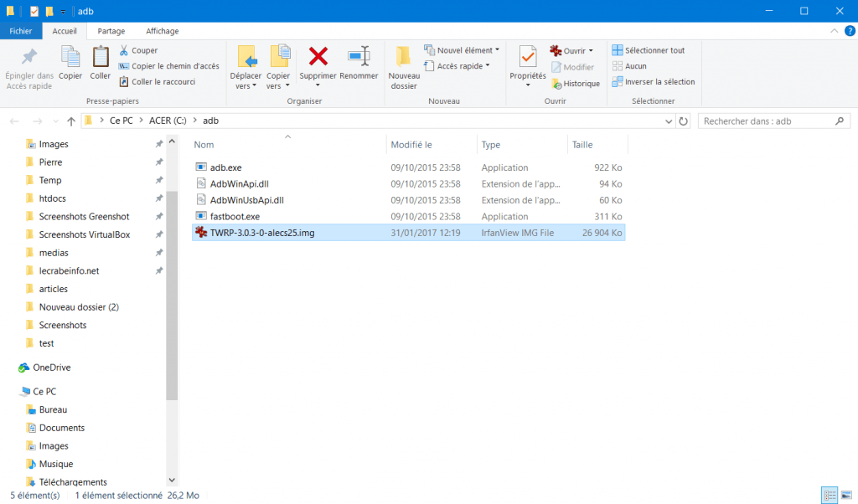Viewport: 858px width, 504px height.
Task: Expand the Ouvrir dropdown arrow
Action: click(x=591, y=51)
